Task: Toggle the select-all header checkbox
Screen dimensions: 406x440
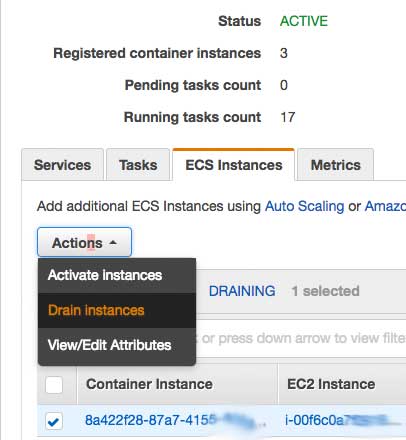Action: [54, 385]
